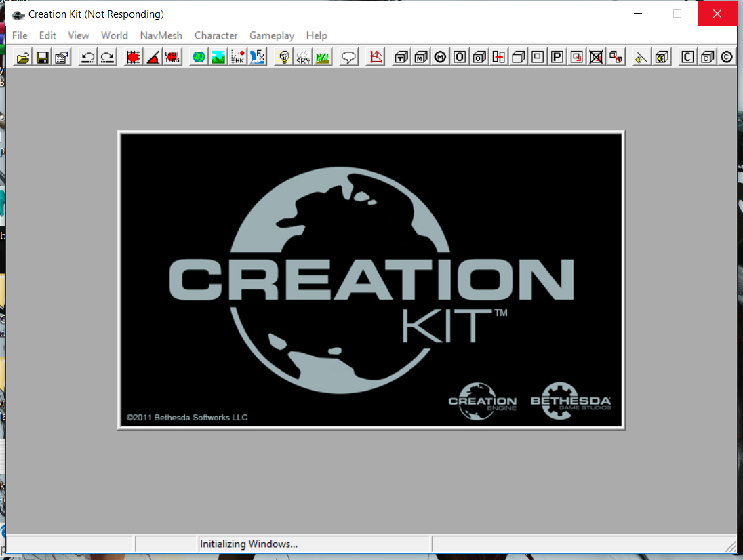Click the floppy disk save icon
The width and height of the screenshot is (743, 560).
43,58
